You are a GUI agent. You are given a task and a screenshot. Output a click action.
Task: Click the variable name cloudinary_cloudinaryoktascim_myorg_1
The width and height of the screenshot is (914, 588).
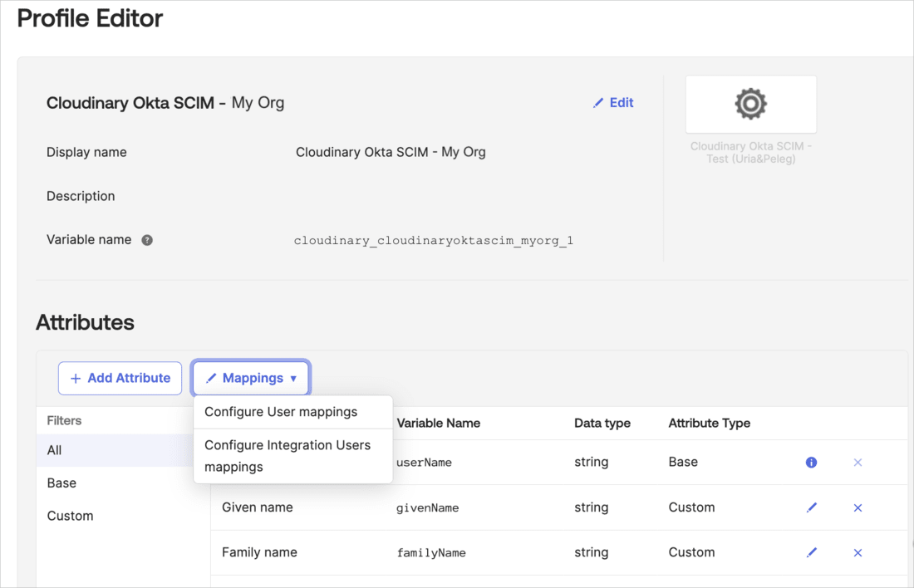click(x=434, y=240)
